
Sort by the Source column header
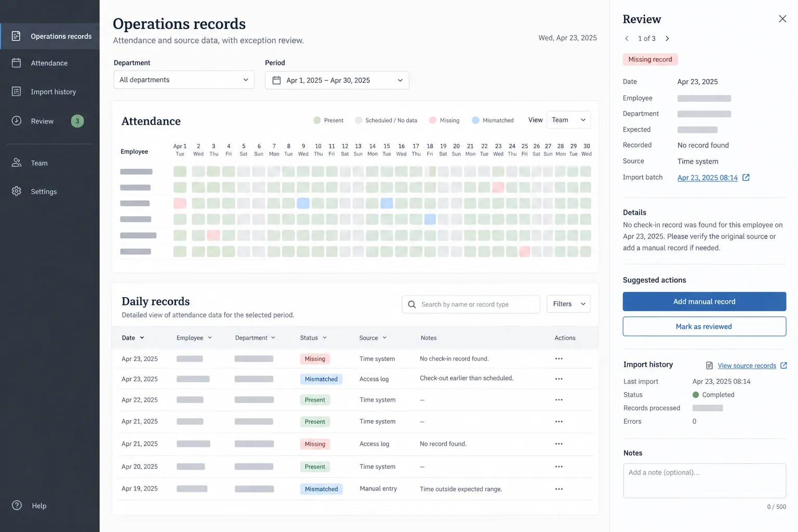tap(373, 338)
